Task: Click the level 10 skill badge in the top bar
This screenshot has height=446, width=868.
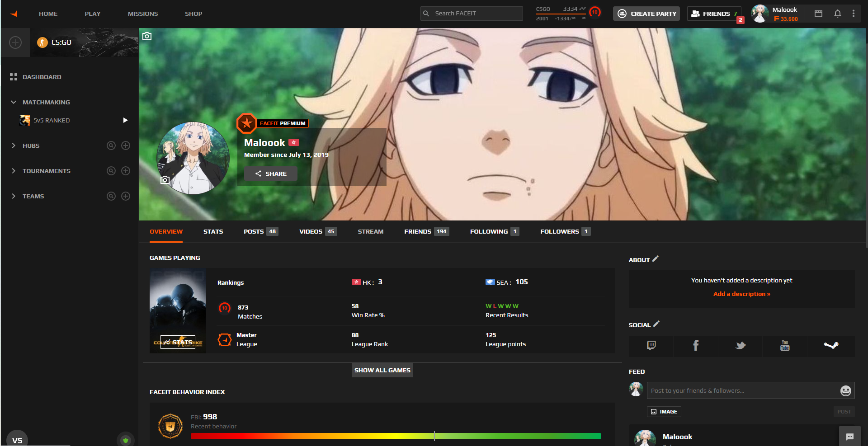Action: pos(595,12)
